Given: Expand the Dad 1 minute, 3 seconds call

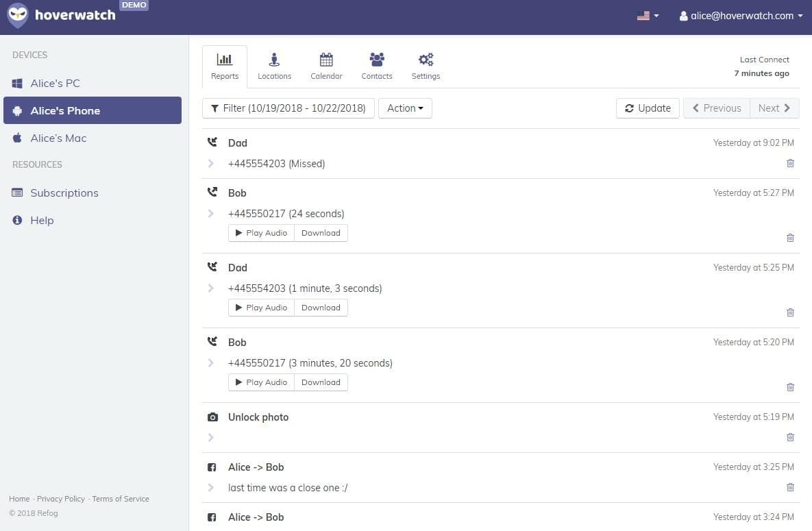Looking at the screenshot, I should pos(211,288).
